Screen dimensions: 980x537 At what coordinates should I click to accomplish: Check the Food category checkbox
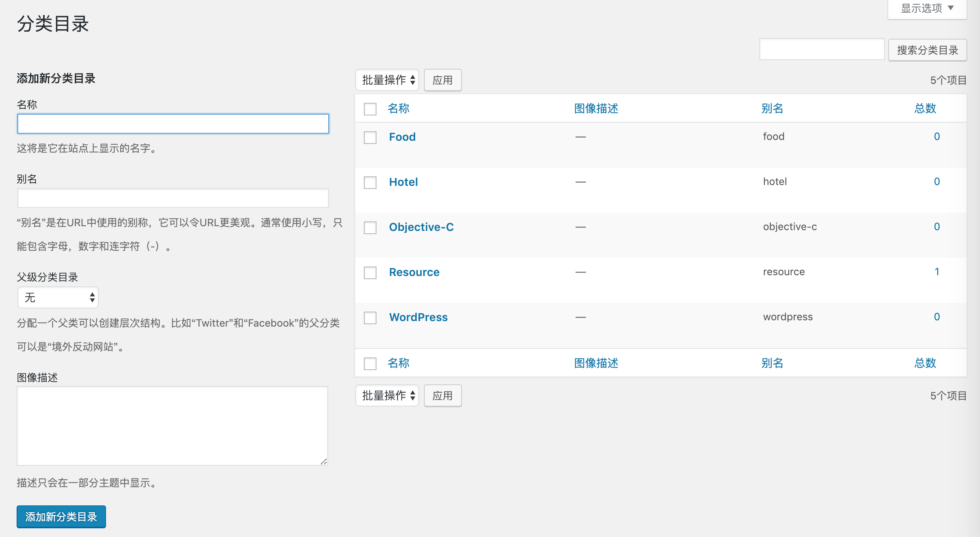click(x=370, y=138)
